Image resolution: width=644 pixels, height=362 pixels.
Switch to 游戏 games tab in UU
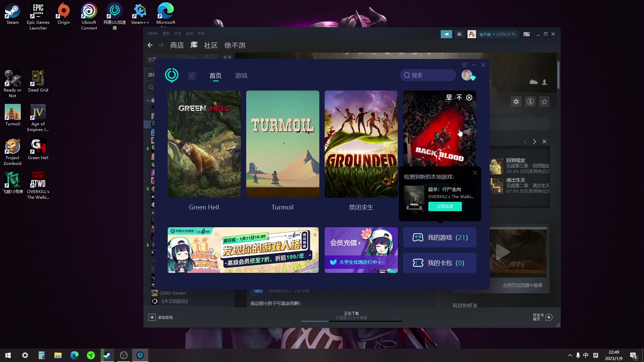point(241,76)
